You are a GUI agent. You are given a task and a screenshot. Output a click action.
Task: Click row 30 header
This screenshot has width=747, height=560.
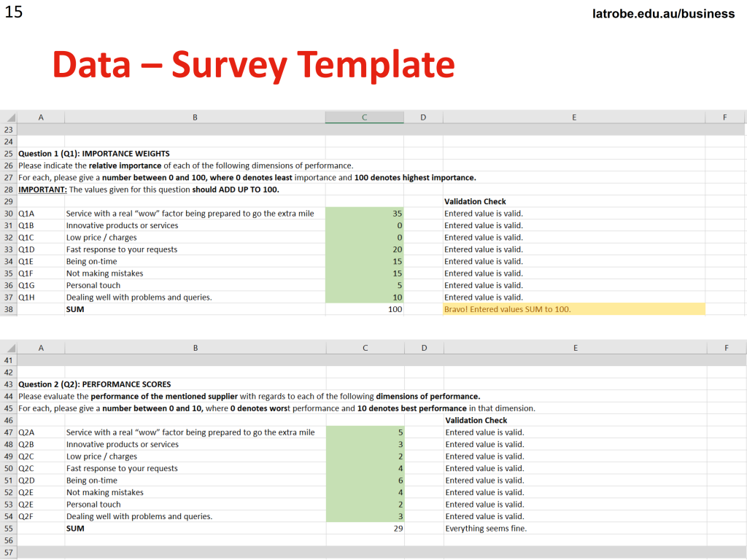pyautogui.click(x=9, y=214)
